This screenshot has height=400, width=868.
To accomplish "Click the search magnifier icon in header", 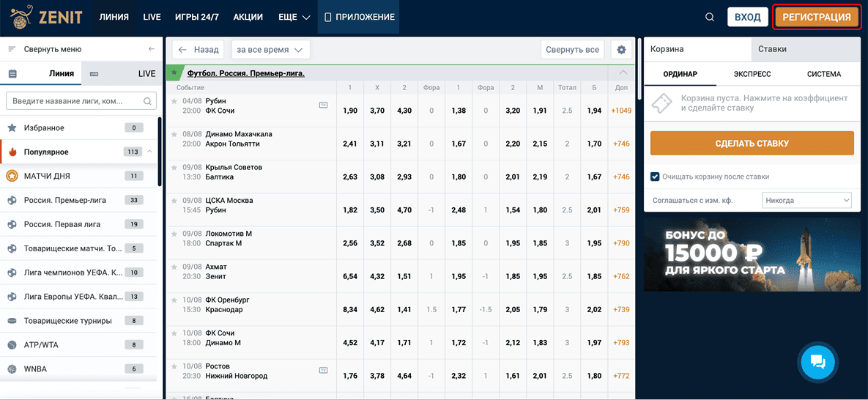I will (x=709, y=17).
